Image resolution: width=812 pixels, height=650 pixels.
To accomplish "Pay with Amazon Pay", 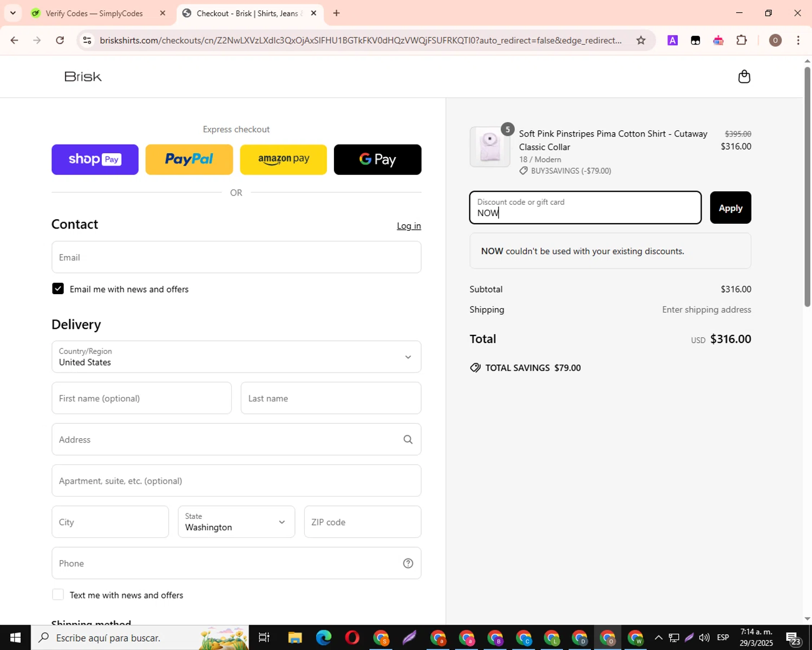I will click(x=283, y=159).
